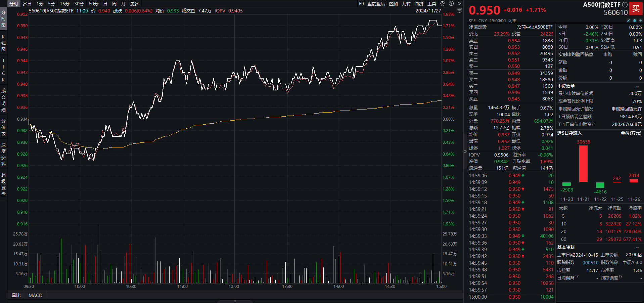This screenshot has width=644, height=303.
Task: Click the 000510 tracked index link
Action: pyautogui.click(x=590, y=263)
